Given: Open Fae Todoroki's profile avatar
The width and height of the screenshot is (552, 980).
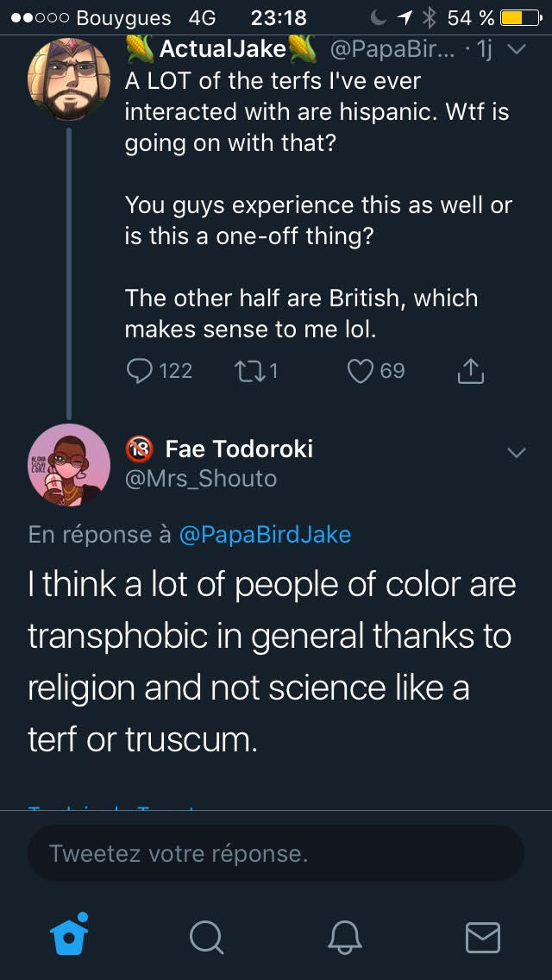Looking at the screenshot, I should tap(69, 464).
